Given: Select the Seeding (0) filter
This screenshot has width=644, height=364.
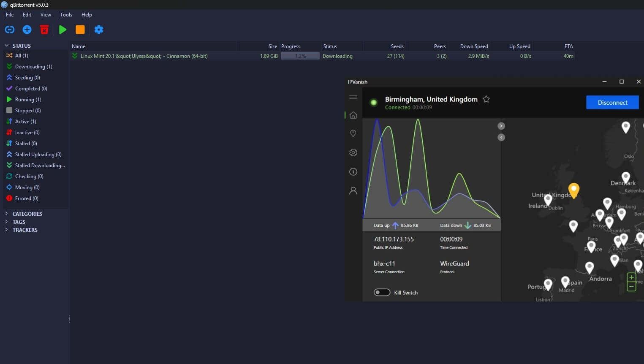Looking at the screenshot, I should click(x=36, y=78).
